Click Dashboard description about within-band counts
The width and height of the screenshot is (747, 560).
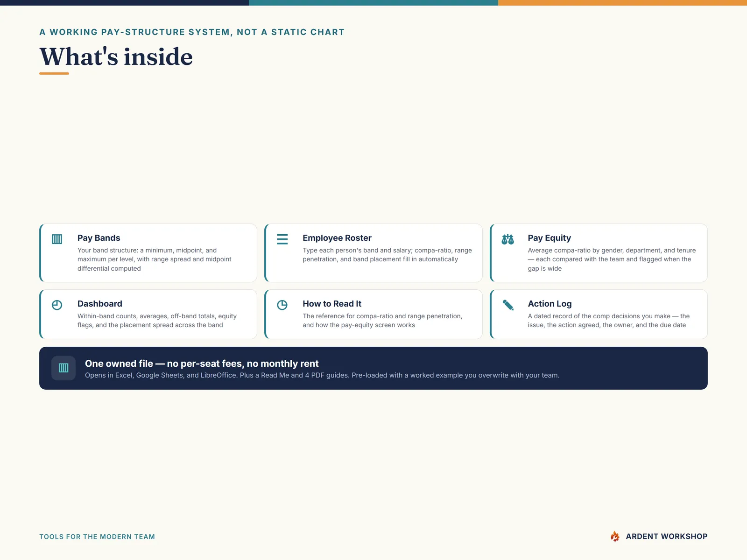coord(157,321)
